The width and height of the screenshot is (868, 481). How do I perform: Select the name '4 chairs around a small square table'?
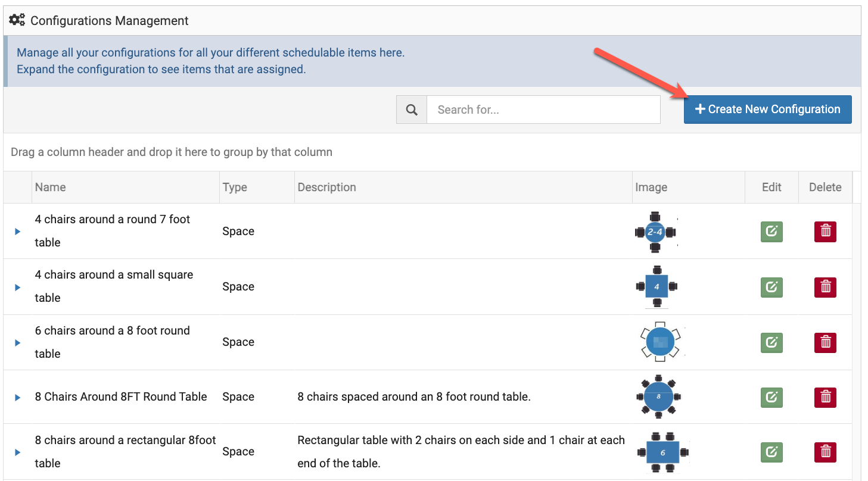tap(114, 286)
